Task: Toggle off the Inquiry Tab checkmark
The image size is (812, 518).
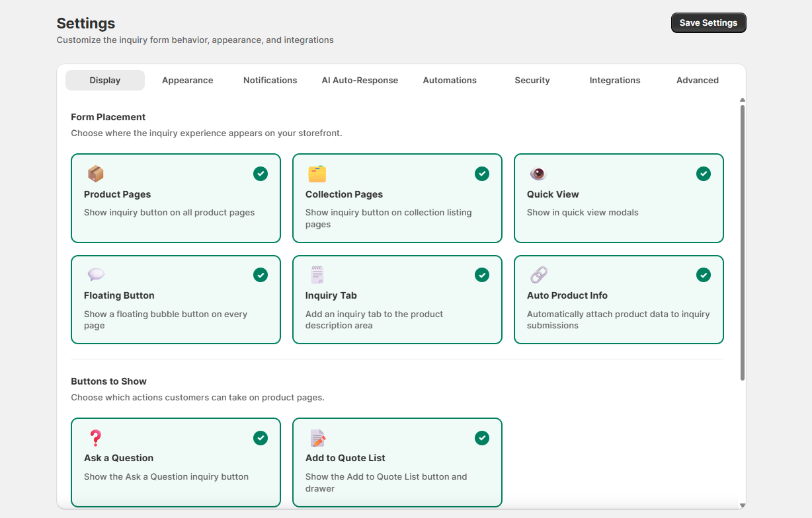Action: [482, 275]
